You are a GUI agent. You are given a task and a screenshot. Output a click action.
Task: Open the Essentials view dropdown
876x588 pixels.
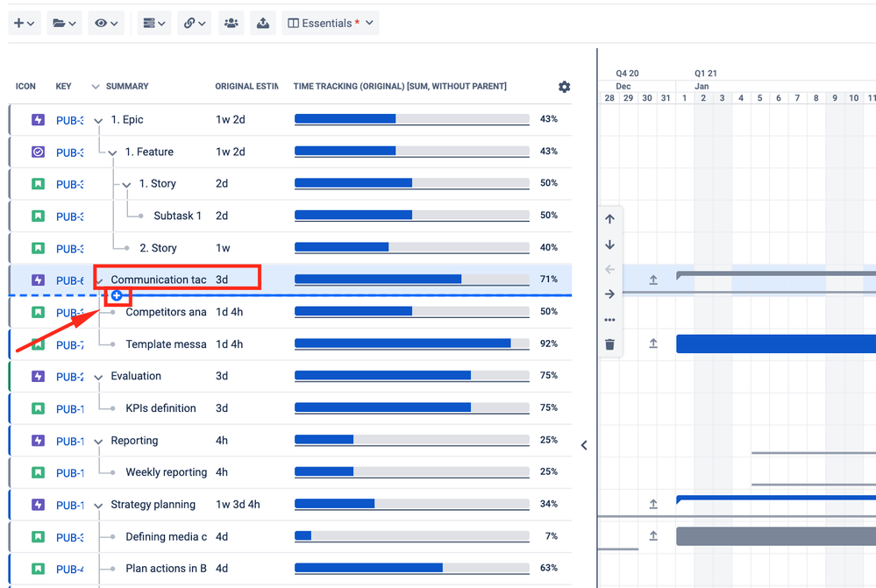(331, 24)
